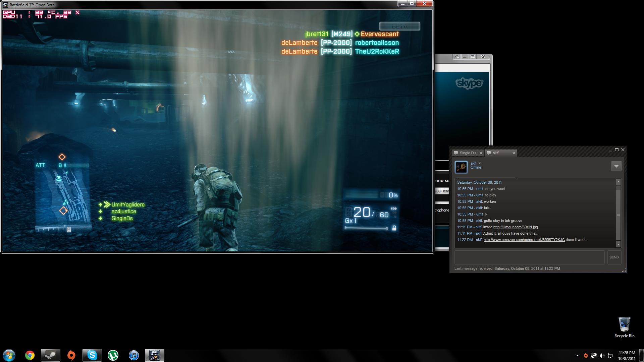The height and width of the screenshot is (362, 644).
Task: Click the chat scrollbar down arrow
Action: 618,244
